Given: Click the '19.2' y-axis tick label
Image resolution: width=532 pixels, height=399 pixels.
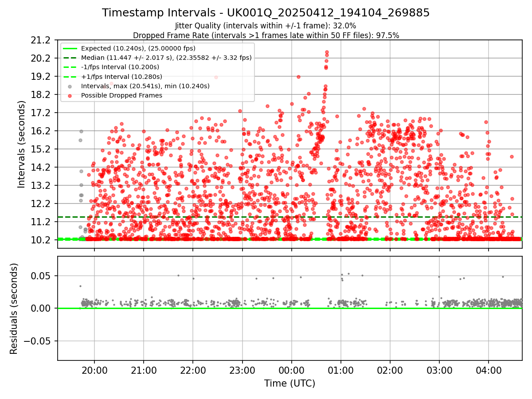Looking at the screenshot, I should pos(41,77).
